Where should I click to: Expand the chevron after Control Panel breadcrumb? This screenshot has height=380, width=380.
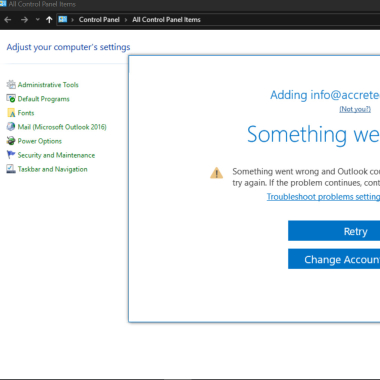pyautogui.click(x=126, y=20)
